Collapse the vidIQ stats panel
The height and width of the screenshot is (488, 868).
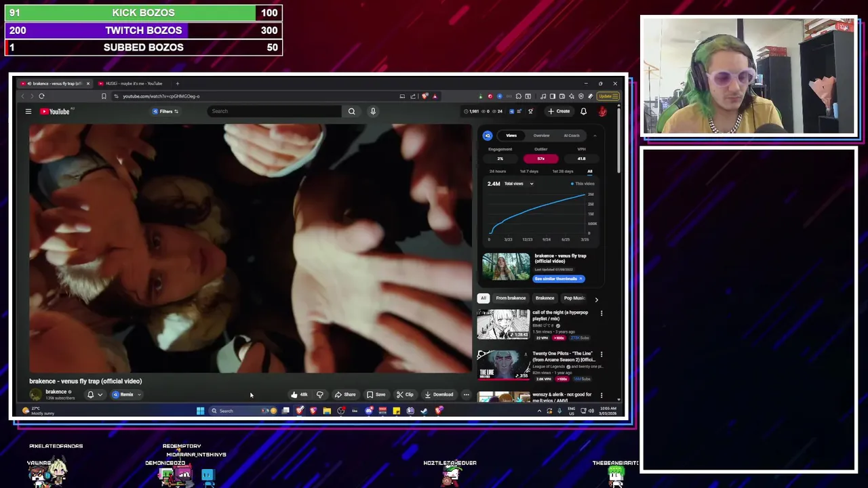[595, 136]
